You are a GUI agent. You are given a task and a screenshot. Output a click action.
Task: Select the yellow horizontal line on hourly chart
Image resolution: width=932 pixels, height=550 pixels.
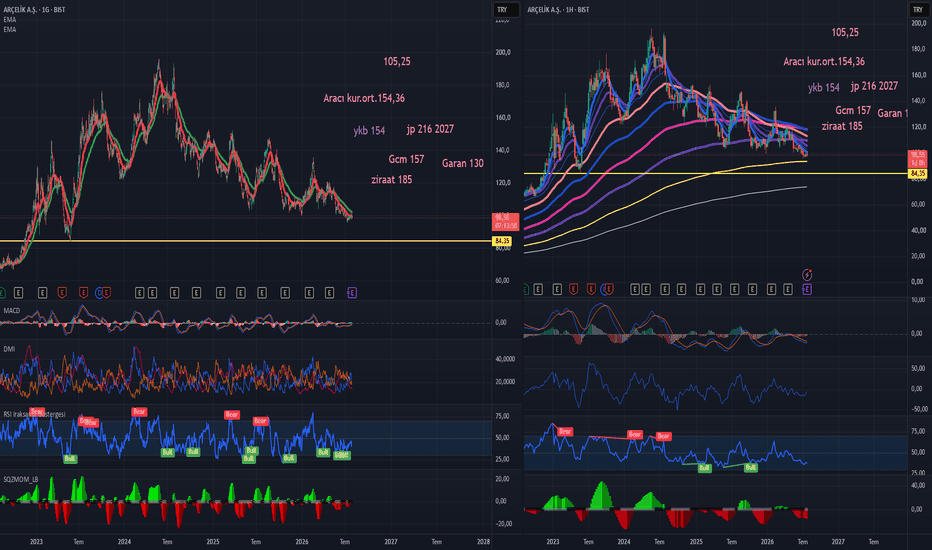(x=716, y=174)
